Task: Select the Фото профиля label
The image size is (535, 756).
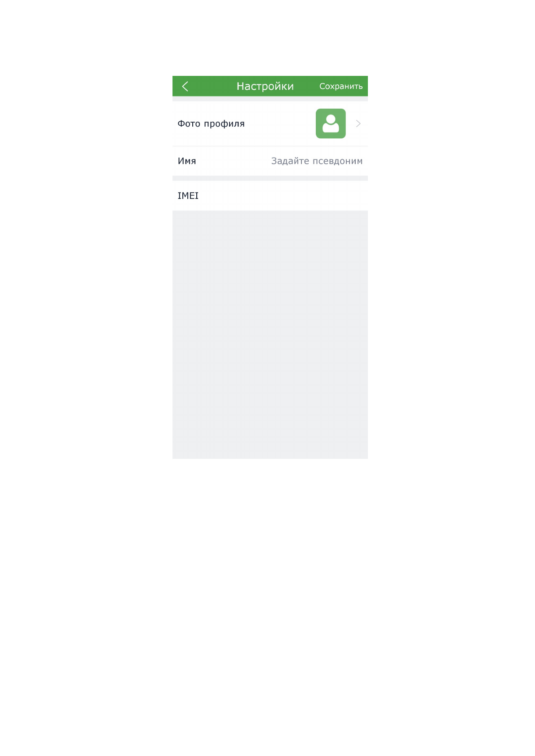Action: point(211,123)
